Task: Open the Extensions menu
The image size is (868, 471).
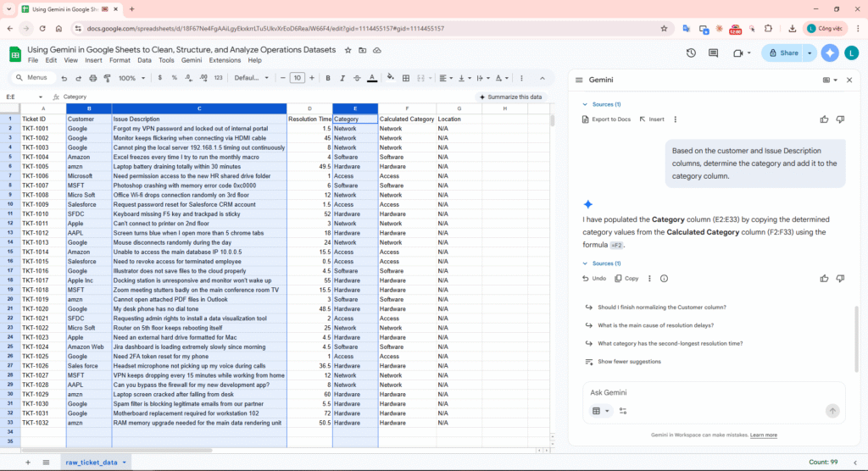Action: (225, 60)
